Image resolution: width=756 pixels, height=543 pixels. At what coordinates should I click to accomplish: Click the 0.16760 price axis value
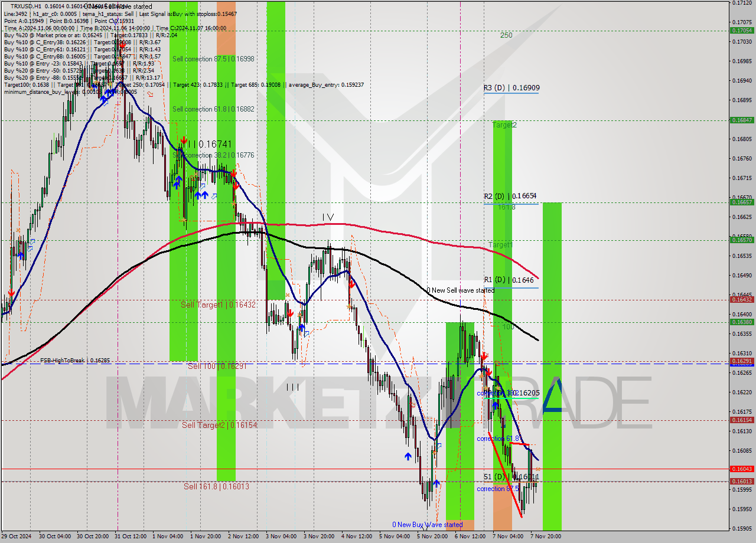(742, 158)
